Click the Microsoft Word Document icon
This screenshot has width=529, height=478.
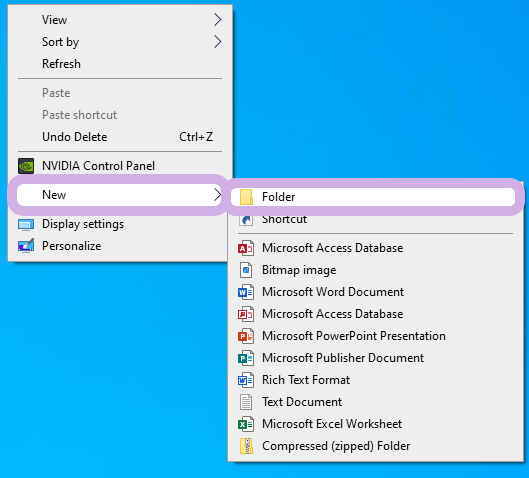tap(246, 292)
